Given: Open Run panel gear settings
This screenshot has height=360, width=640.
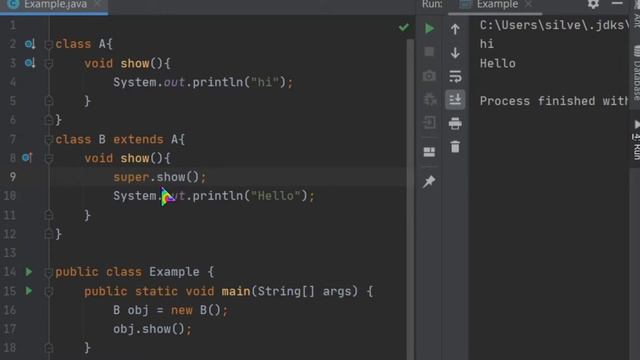Looking at the screenshot, I should (x=593, y=4).
